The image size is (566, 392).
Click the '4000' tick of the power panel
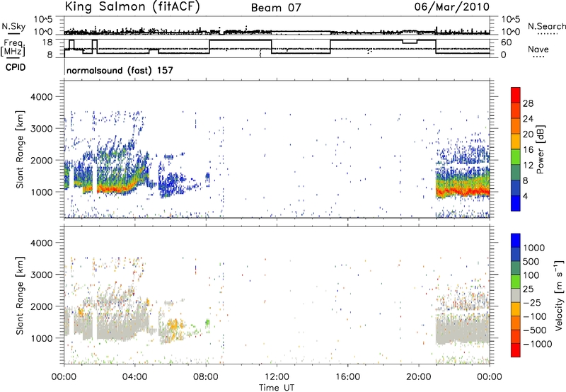tap(41, 97)
